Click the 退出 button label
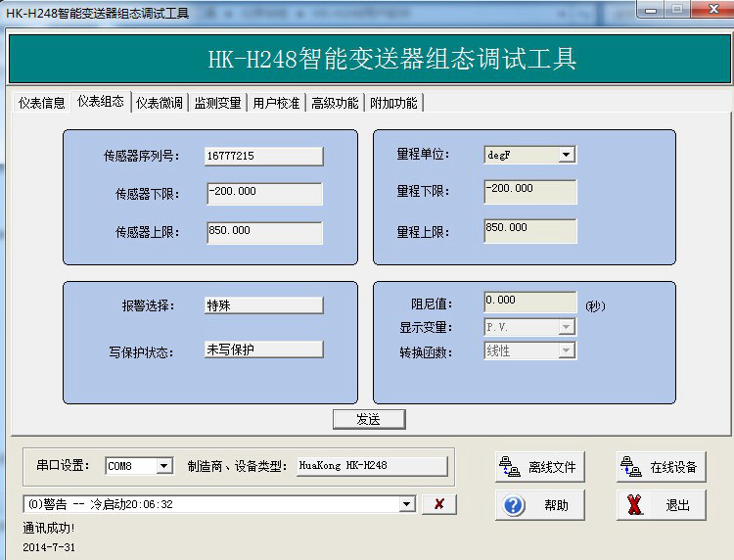This screenshot has height=560, width=734. point(677,505)
